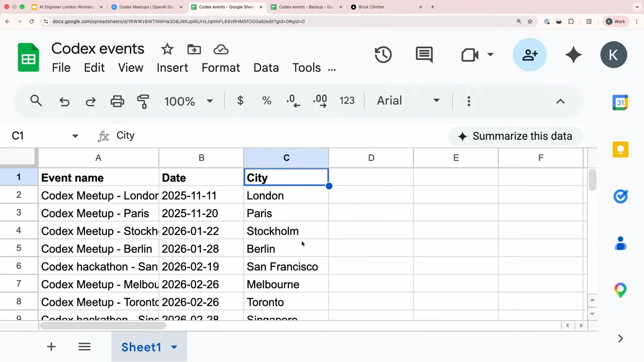The height and width of the screenshot is (362, 644).
Task: Click the Redo arrow
Action: (x=91, y=101)
